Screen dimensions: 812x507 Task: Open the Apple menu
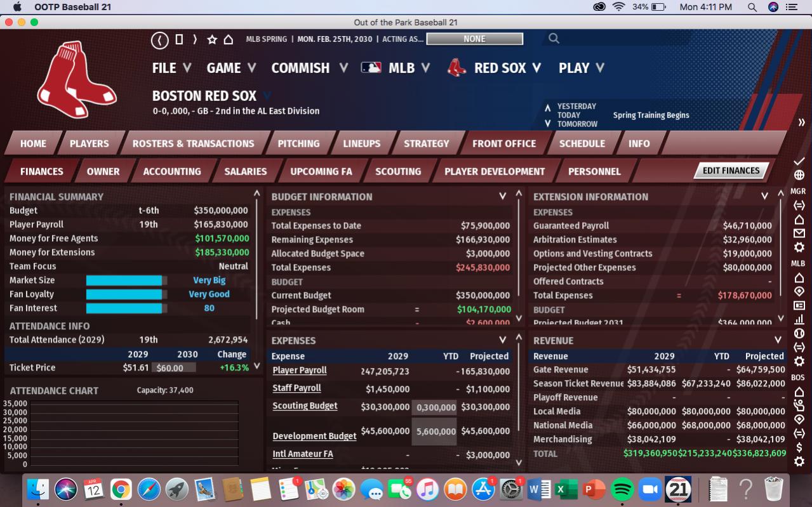pyautogui.click(x=17, y=7)
